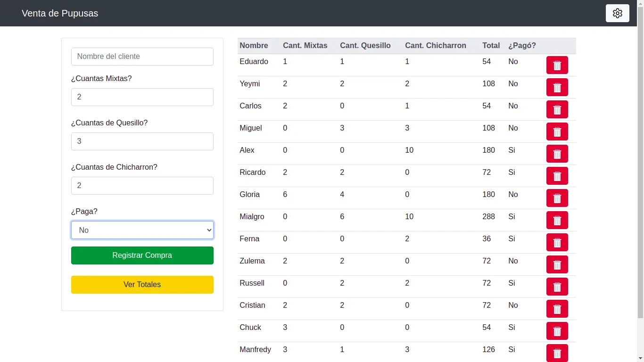Click the Cant. Chicharron header
The width and height of the screenshot is (644, 362).
point(436,46)
